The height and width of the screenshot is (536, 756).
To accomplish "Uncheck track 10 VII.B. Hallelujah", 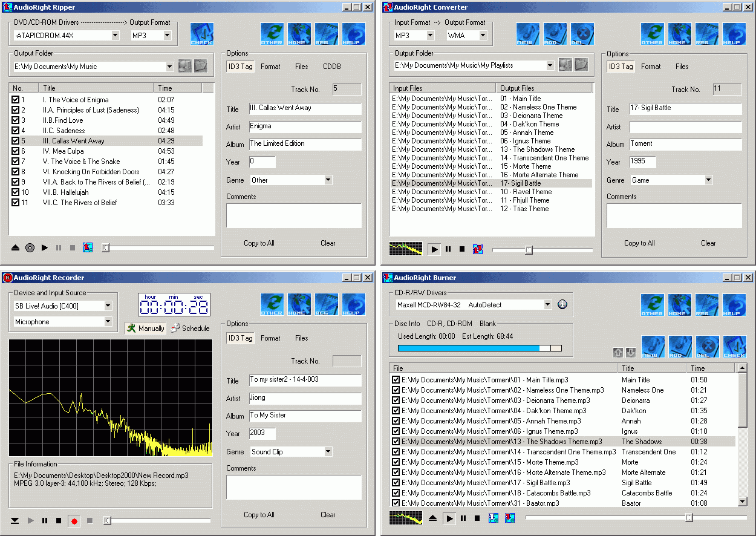I will tap(16, 192).
